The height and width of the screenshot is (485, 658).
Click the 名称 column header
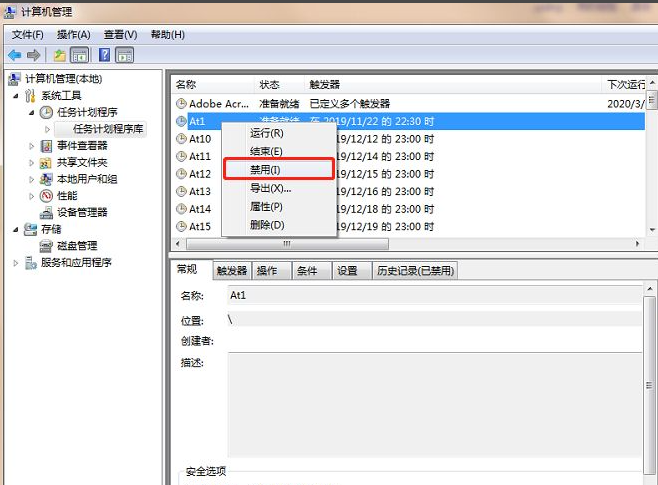coord(187,85)
